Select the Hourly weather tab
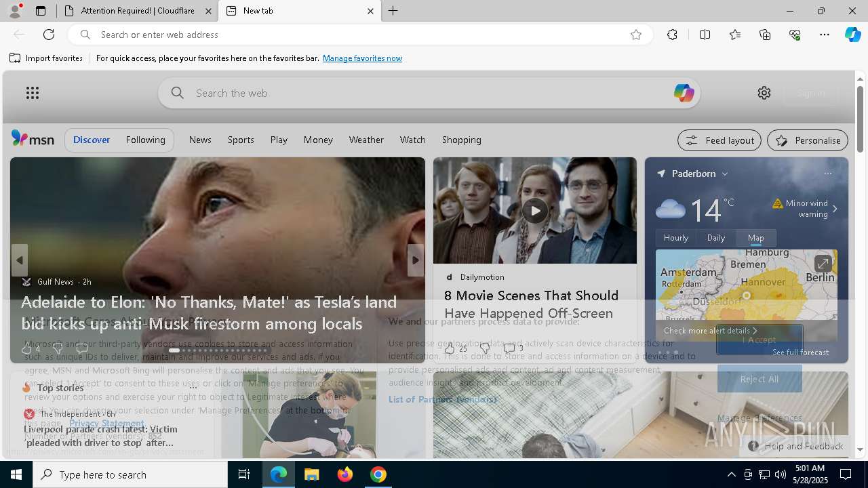The height and width of the screenshot is (488, 868). pyautogui.click(x=676, y=238)
